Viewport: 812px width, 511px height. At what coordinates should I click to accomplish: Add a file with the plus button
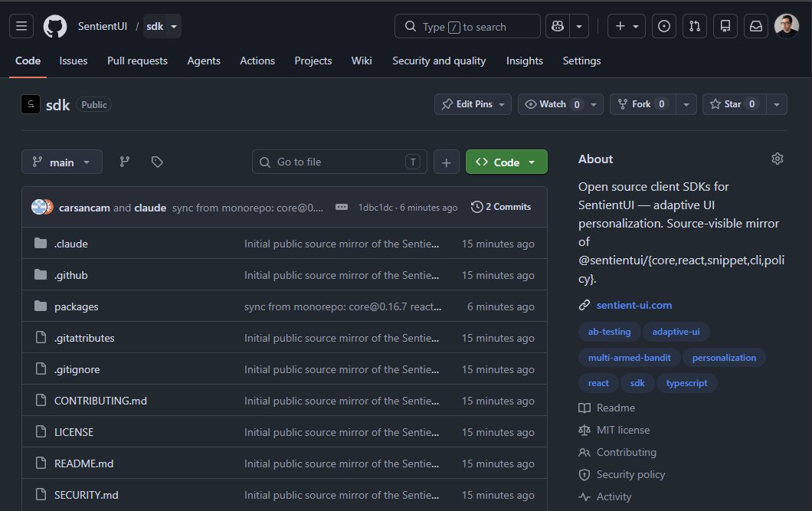tap(447, 162)
